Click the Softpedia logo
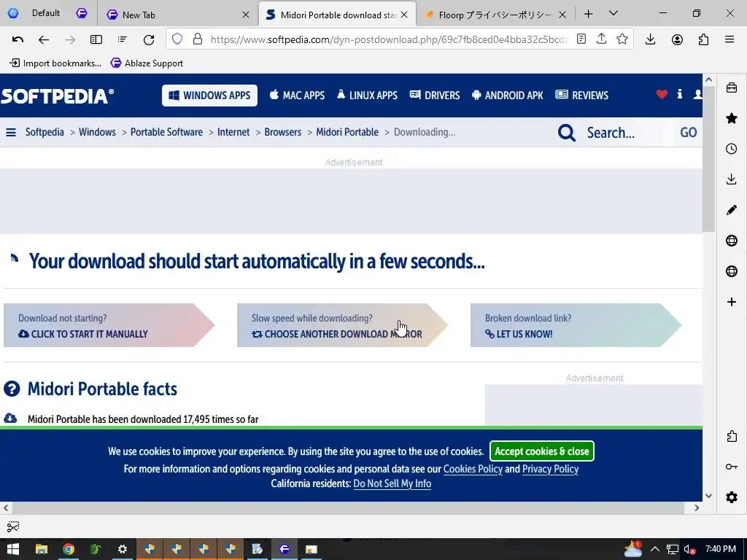747x560 pixels. [x=57, y=96]
